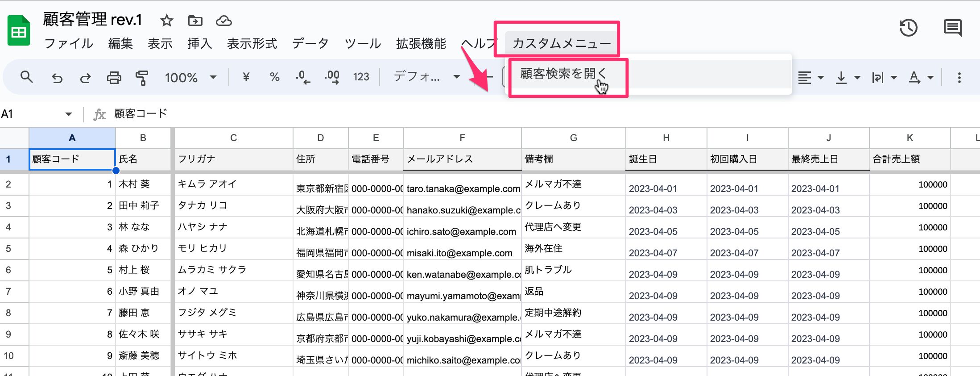
Task: Open 表示形式 menu
Action: pyautogui.click(x=252, y=43)
